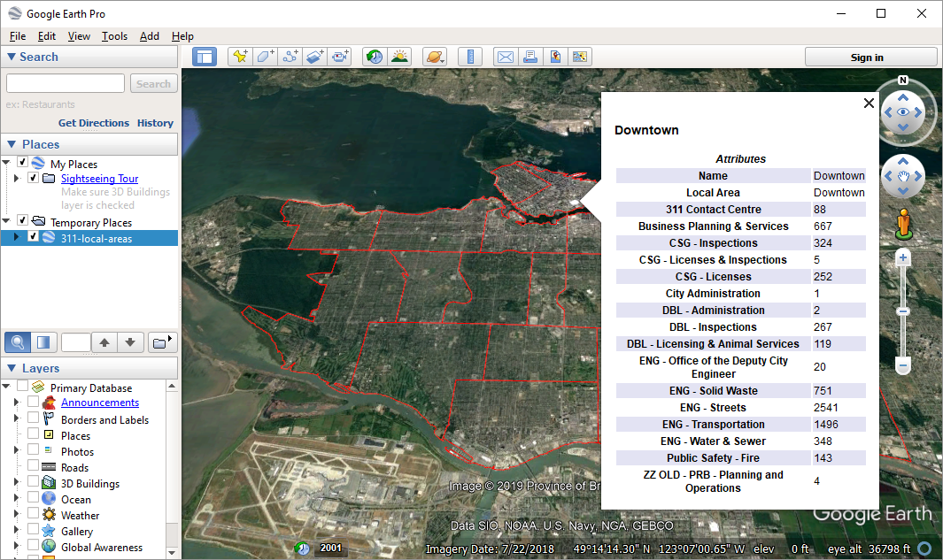Screen dimensions: 943x560
Task: Show historical imagery clock icon
Action: tap(375, 58)
